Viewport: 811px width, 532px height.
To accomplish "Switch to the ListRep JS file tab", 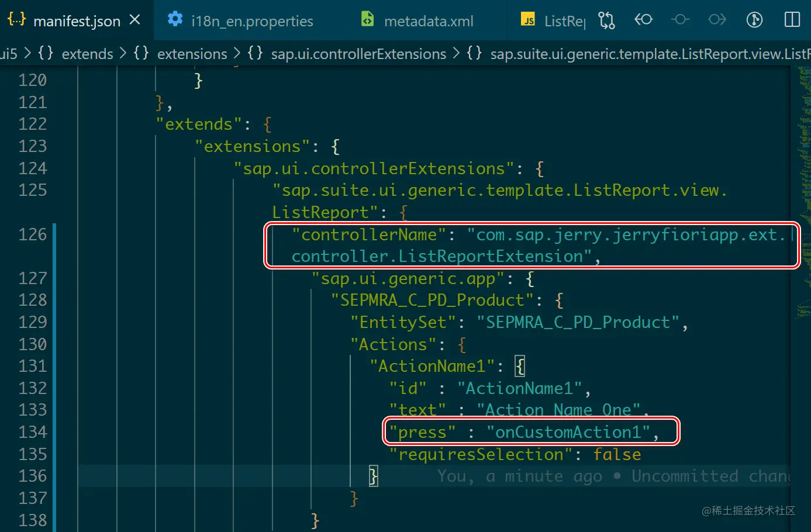I will [x=553, y=21].
